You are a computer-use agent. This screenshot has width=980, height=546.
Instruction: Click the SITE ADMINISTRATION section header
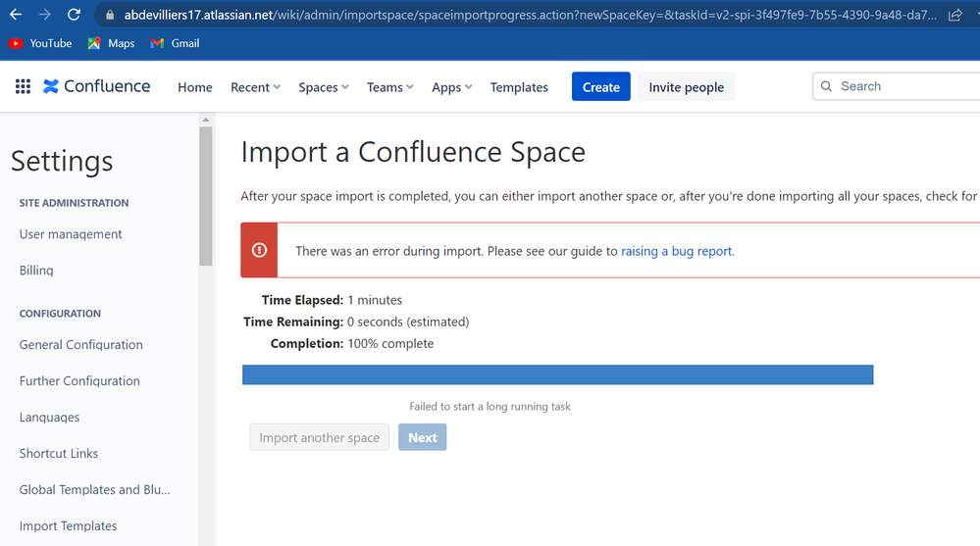pyautogui.click(x=74, y=203)
